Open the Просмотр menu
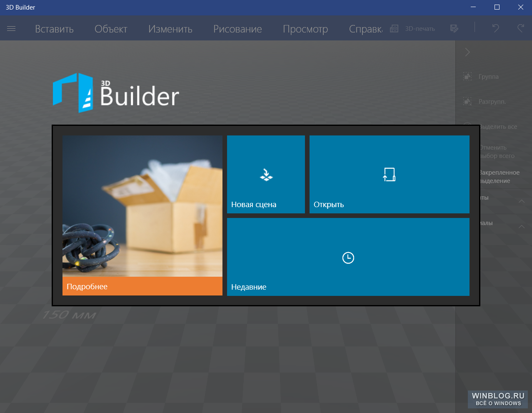 coord(305,29)
